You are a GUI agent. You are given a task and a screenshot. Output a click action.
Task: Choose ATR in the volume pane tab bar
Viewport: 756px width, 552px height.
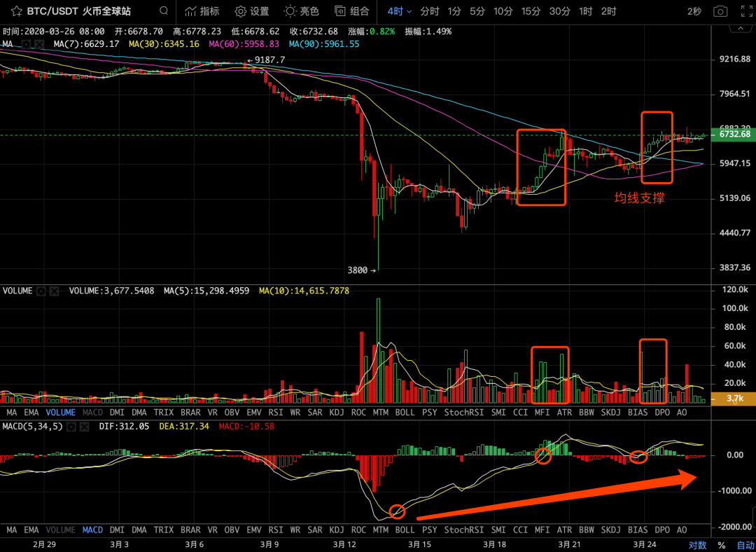564,413
